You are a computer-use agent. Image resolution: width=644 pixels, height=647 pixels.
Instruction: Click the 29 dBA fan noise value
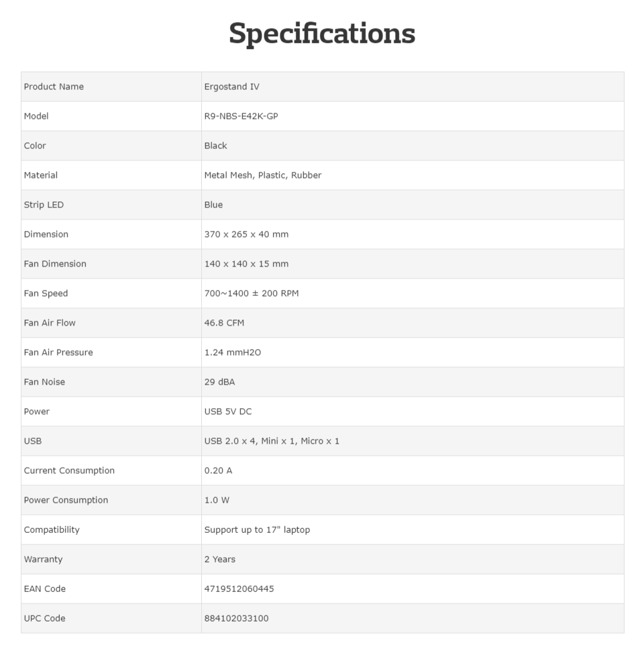click(x=219, y=382)
